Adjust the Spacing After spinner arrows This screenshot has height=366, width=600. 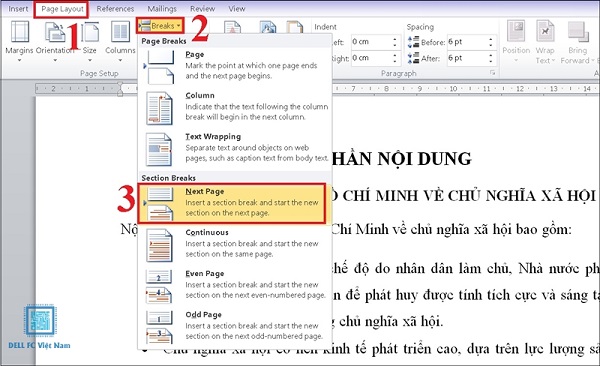pos(491,58)
